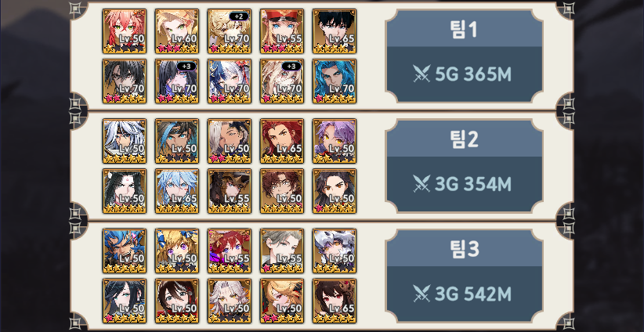Viewport: 644px width, 332px height.
Task: Click Team 3 power 3G 542M button
Action: click(464, 294)
